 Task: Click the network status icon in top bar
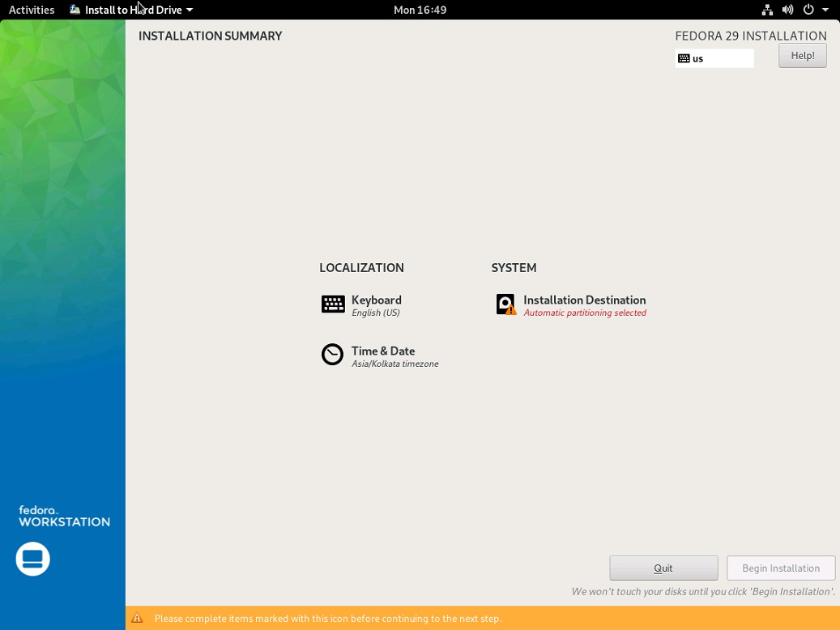coord(767,10)
